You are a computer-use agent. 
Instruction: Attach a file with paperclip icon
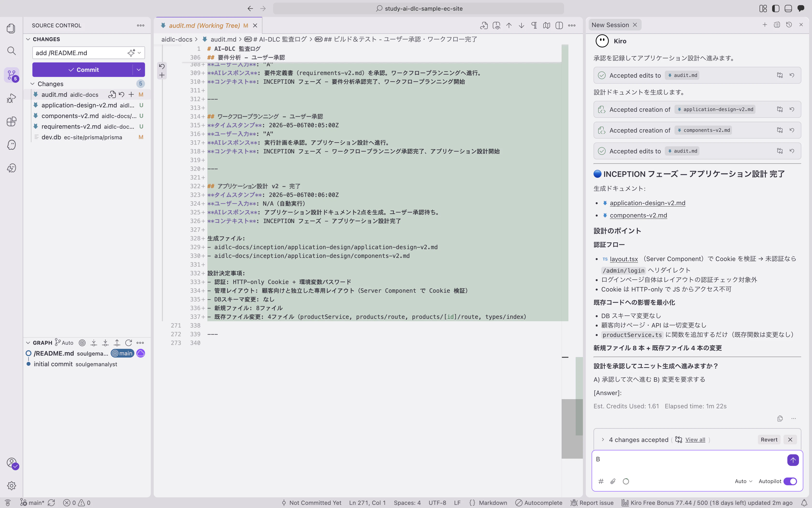pos(613,481)
